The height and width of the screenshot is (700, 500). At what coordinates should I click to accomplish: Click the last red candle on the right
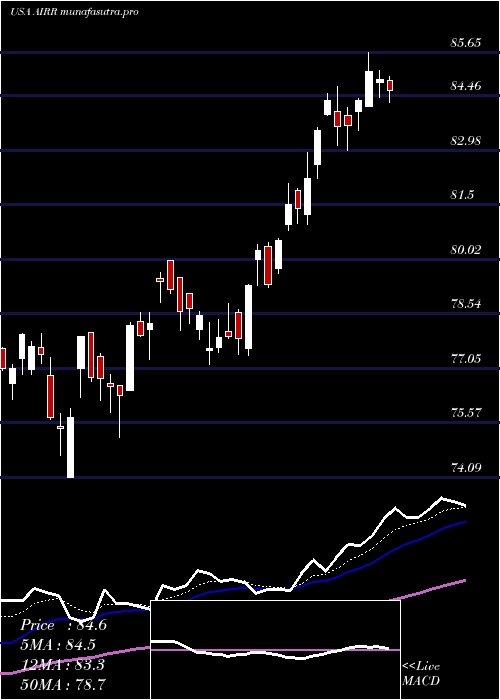click(390, 85)
